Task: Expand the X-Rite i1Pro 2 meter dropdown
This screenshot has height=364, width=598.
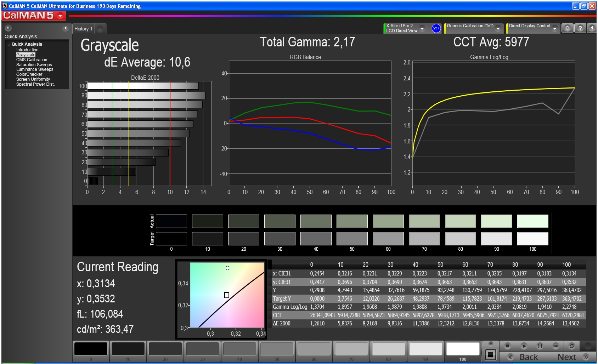Action: click(422, 28)
